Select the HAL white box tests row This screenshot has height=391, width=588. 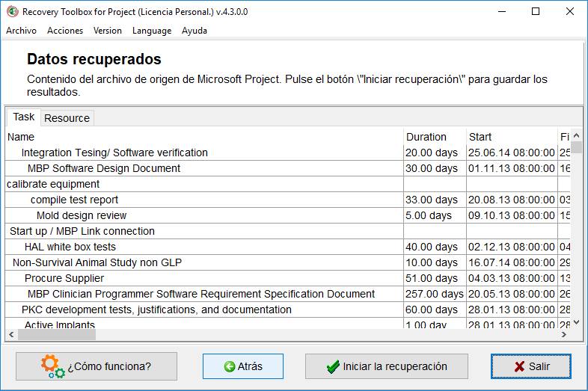click(x=287, y=247)
